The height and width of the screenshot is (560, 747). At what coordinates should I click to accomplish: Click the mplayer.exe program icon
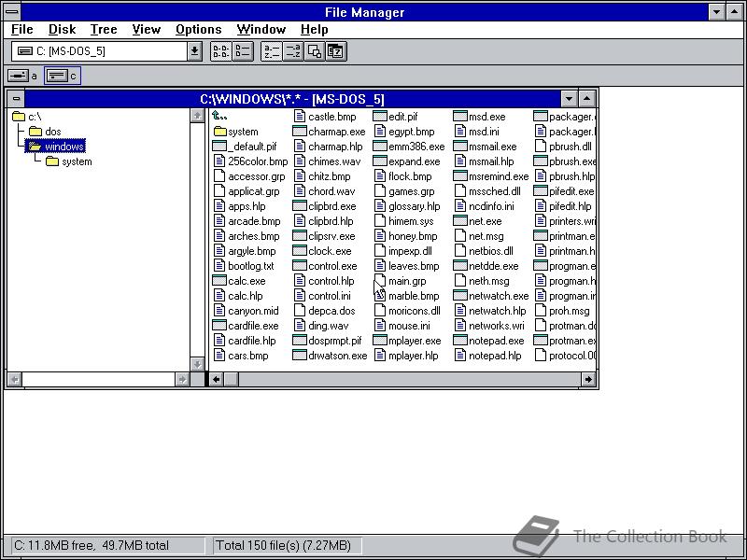coord(380,341)
